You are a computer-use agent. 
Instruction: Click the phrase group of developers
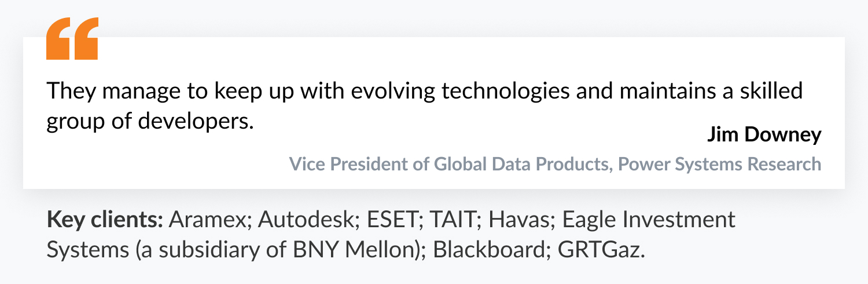(150, 122)
